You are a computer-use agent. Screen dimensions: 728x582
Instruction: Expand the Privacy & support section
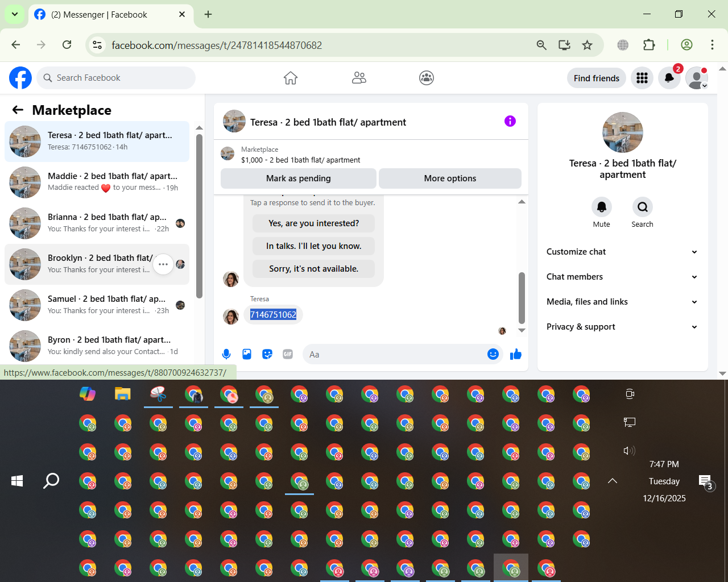622,327
